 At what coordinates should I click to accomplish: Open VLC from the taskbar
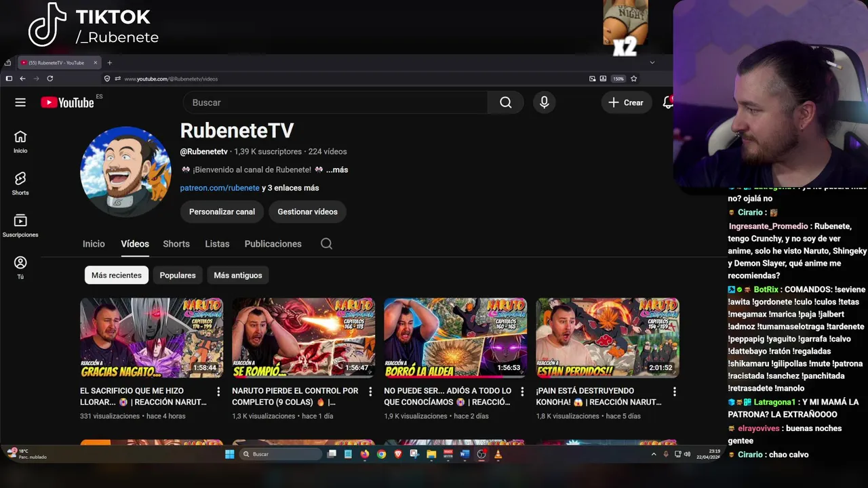[498, 454]
